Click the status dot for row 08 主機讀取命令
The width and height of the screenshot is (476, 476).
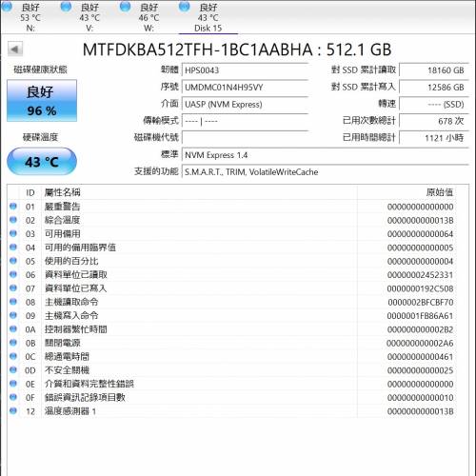[x=13, y=302]
